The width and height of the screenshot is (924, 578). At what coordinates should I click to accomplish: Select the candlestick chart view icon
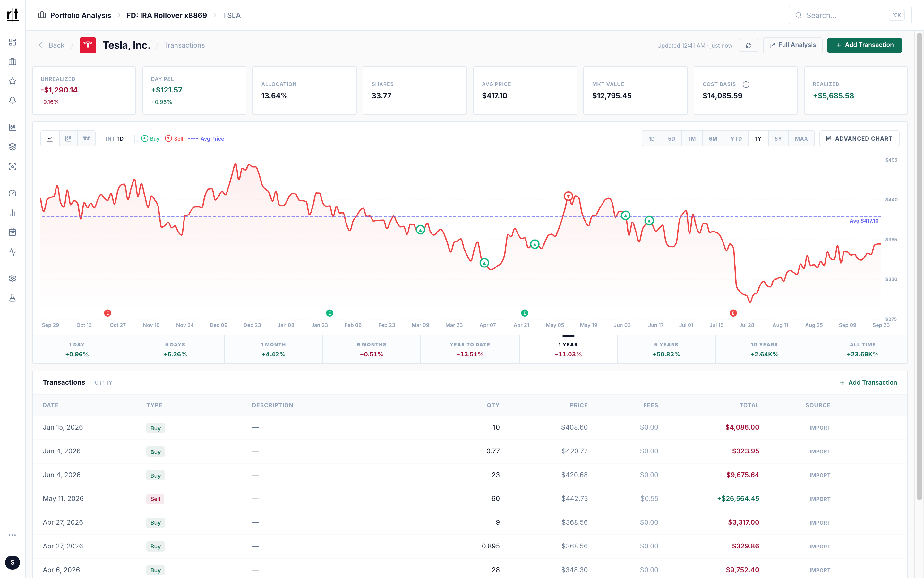[x=68, y=138]
